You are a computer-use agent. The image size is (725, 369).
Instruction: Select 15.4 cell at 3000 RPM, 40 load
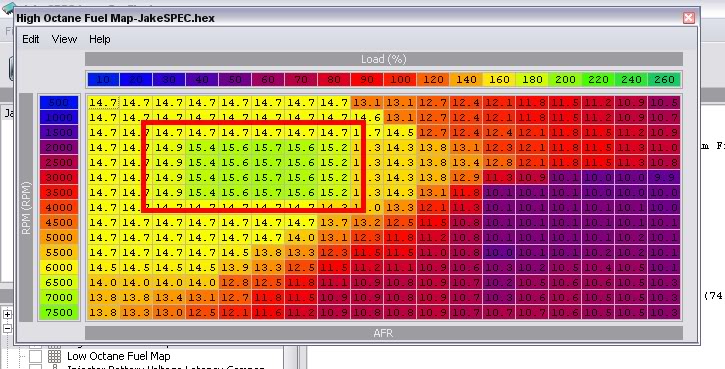202,178
